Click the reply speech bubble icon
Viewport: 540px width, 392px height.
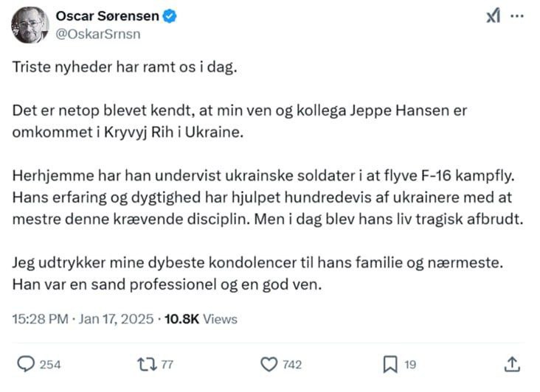[26, 364]
